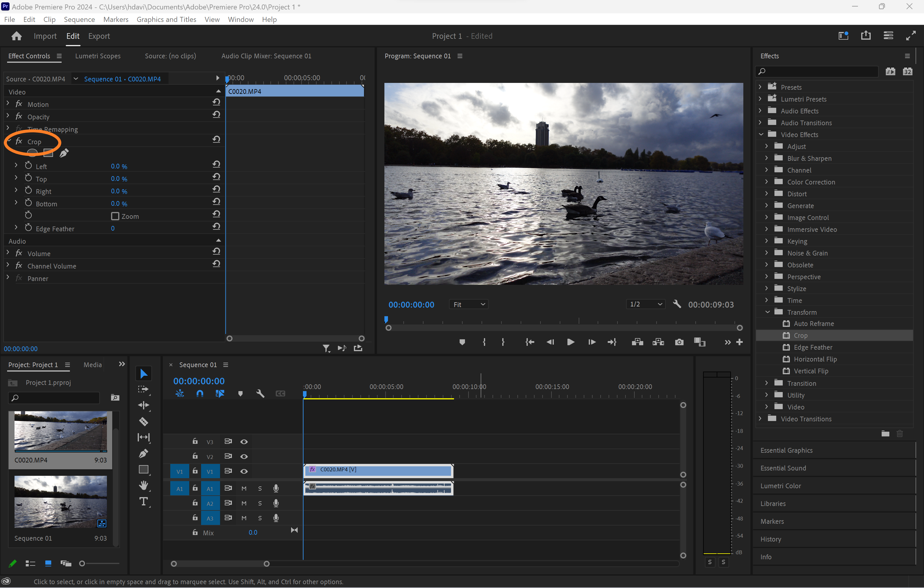This screenshot has height=588, width=924.
Task: Click New Bin icon in Project panel
Action: pos(115,397)
